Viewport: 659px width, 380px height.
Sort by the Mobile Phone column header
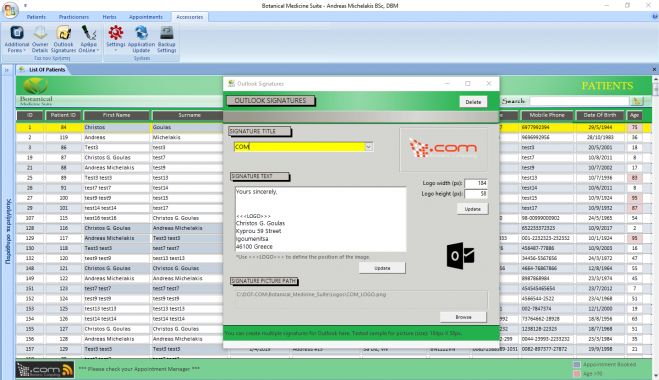pos(546,115)
